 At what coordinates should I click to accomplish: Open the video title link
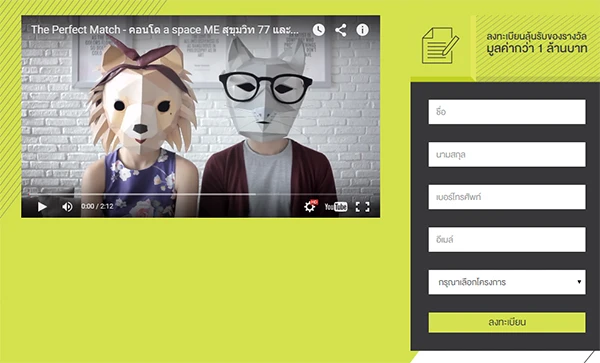click(x=165, y=30)
